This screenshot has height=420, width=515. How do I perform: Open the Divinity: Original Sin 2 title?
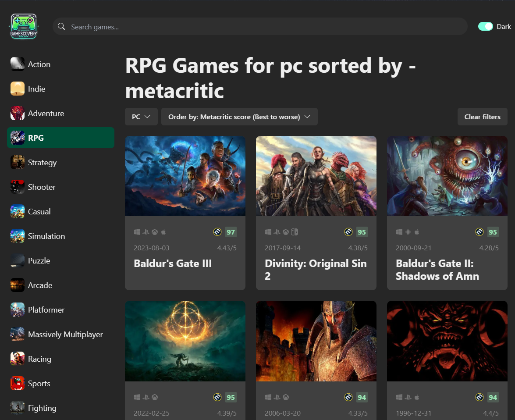tap(316, 270)
